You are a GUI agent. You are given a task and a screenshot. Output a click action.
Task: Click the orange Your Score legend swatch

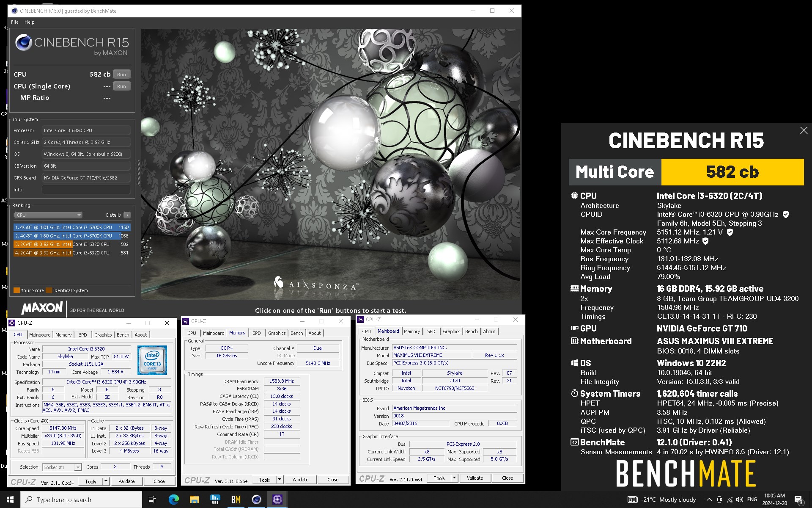[16, 290]
